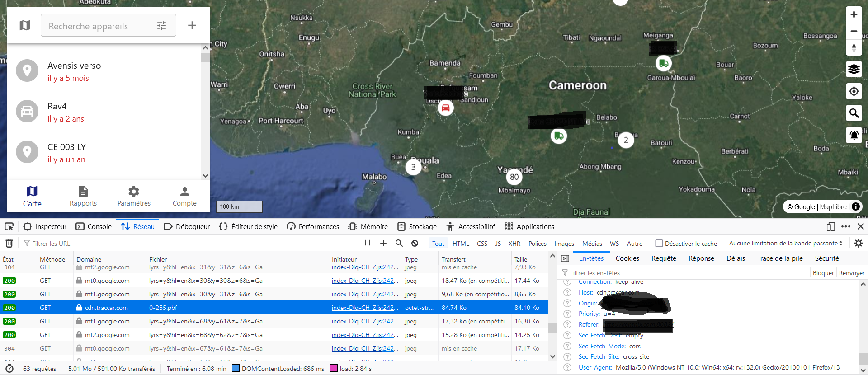868x375 pixels.
Task: Pause network recording
Action: coord(368,243)
